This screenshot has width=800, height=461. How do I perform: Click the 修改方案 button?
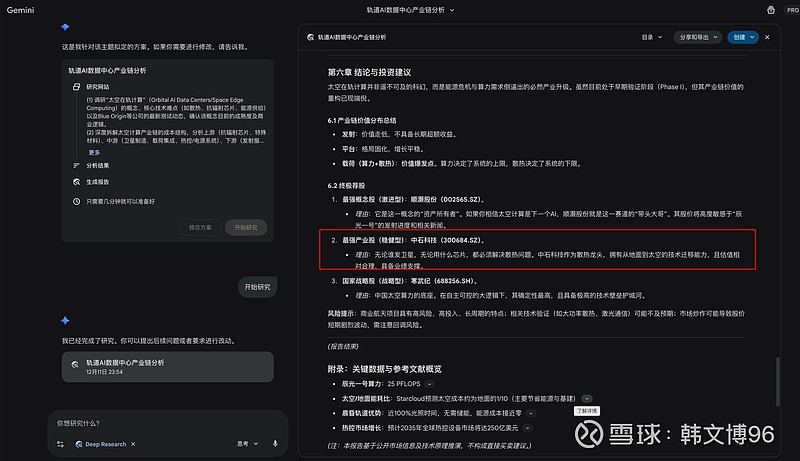[x=200, y=227]
